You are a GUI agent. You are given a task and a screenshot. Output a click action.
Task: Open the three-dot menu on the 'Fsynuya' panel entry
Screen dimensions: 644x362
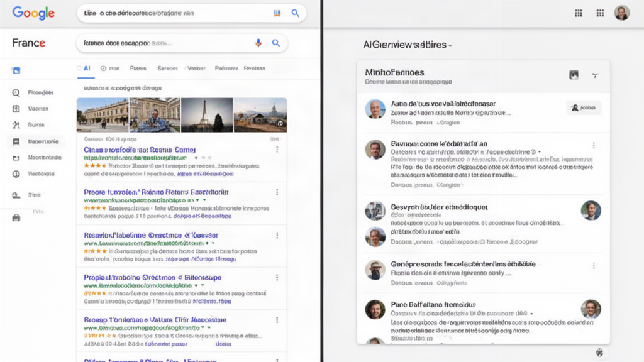(594, 145)
